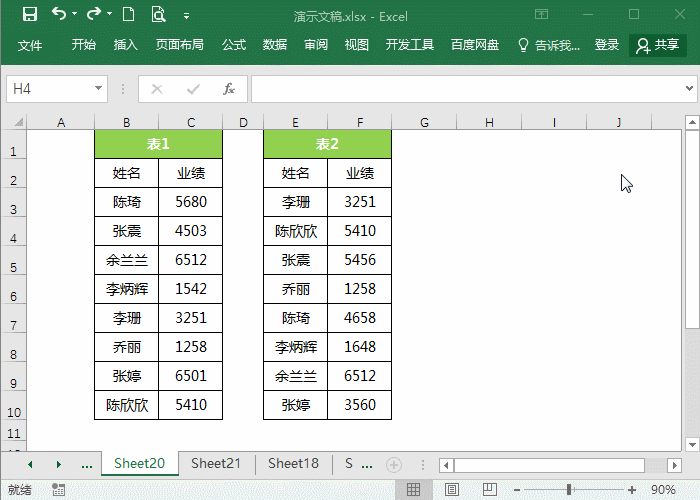
Task: Select column H header
Action: pyautogui.click(x=489, y=122)
